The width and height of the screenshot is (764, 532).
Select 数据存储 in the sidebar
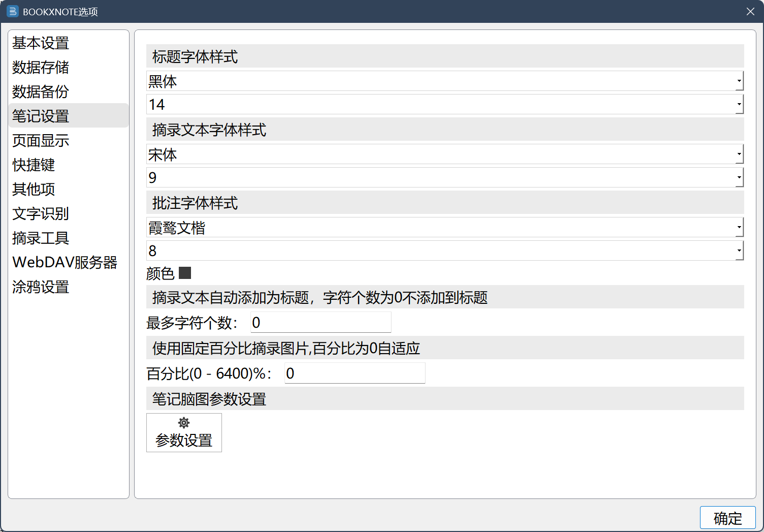click(x=41, y=68)
